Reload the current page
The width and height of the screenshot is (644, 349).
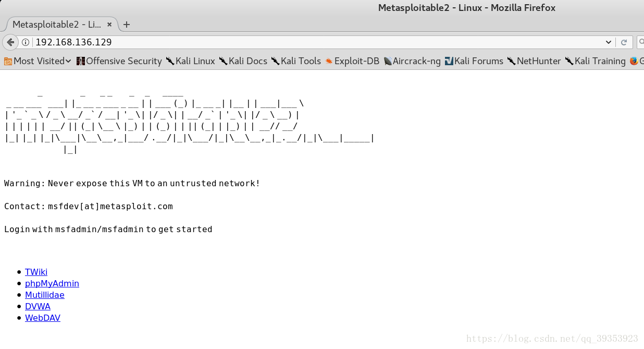[x=624, y=42]
